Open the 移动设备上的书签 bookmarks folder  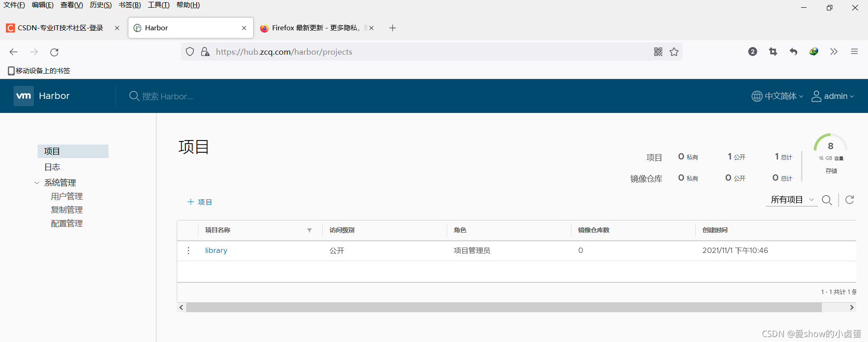click(x=39, y=71)
